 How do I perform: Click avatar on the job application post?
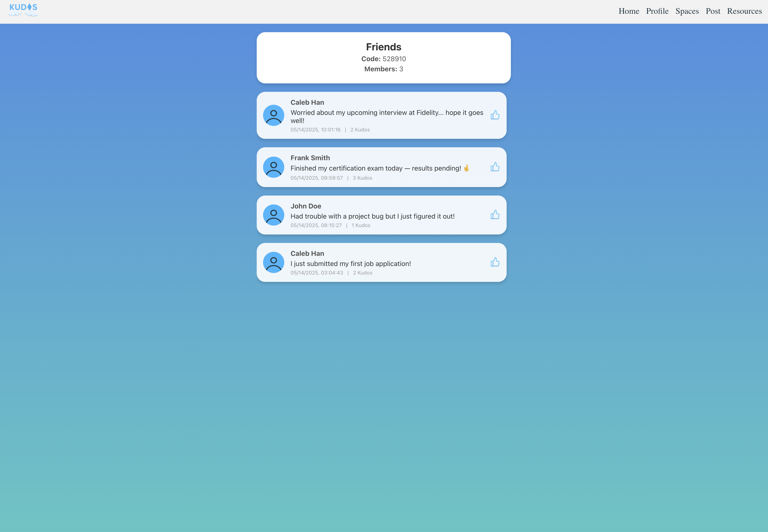click(273, 262)
